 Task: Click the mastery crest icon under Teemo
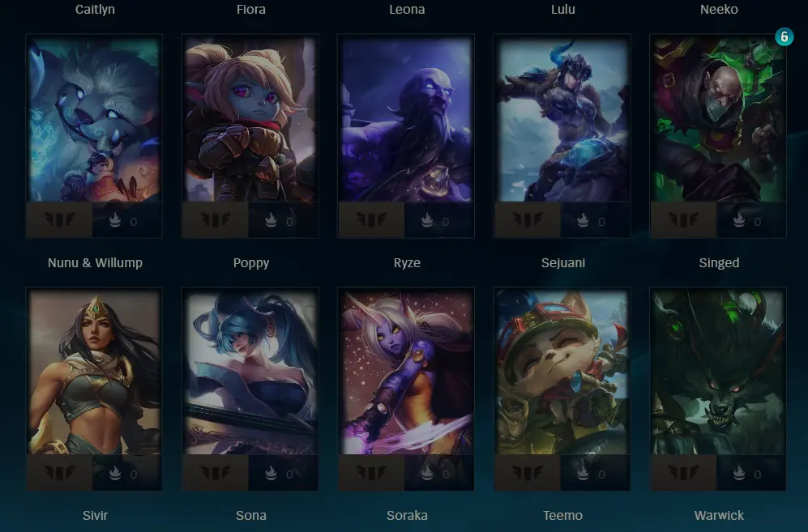click(x=528, y=472)
